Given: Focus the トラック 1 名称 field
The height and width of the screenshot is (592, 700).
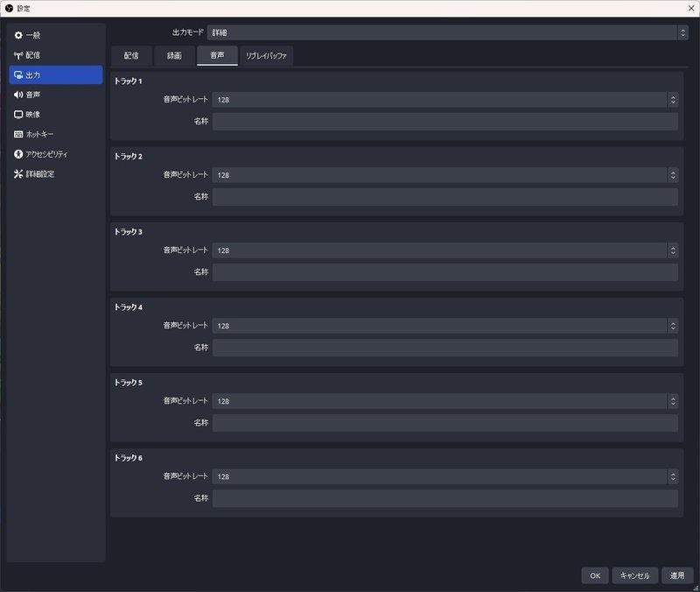Looking at the screenshot, I should click(x=445, y=122).
